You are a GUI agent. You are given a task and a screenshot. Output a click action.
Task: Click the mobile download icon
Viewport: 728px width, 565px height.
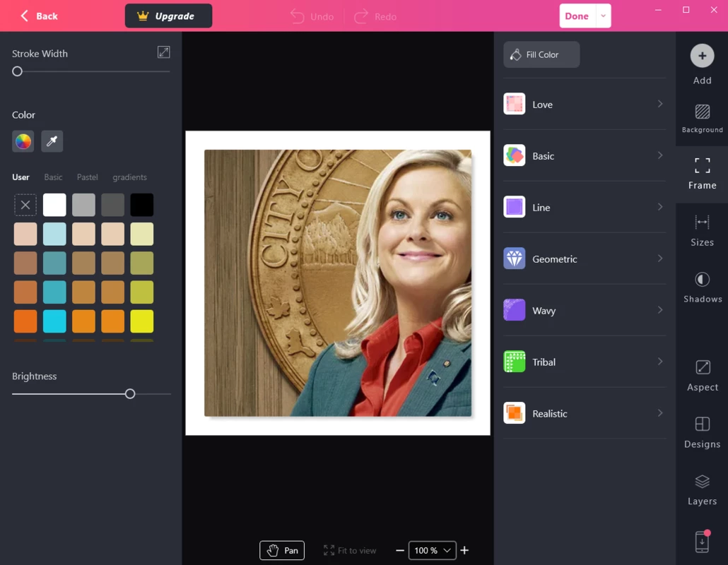click(702, 542)
